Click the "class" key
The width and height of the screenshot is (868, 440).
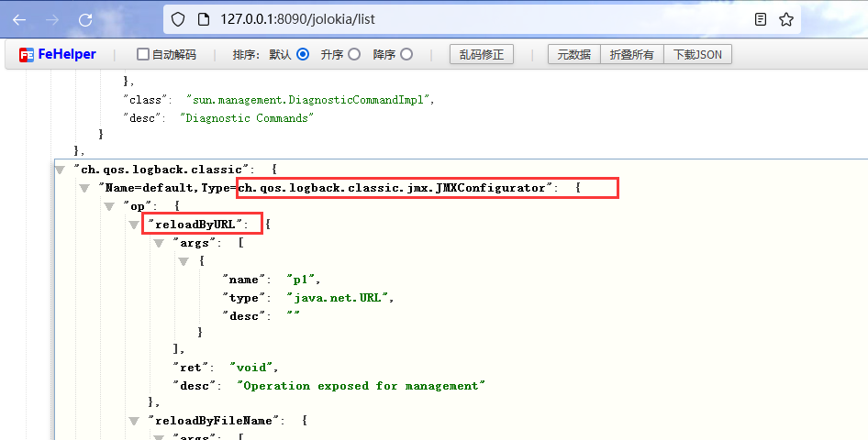click(145, 100)
